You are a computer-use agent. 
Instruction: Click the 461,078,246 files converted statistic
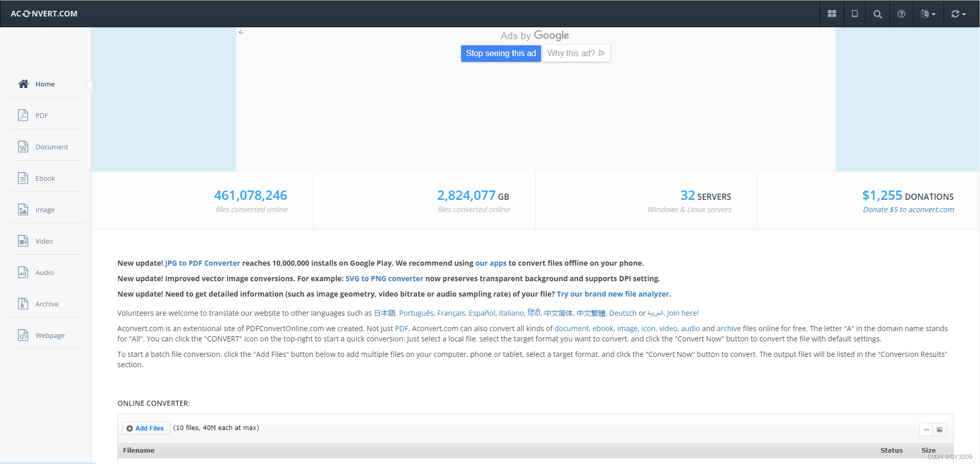pyautogui.click(x=251, y=196)
